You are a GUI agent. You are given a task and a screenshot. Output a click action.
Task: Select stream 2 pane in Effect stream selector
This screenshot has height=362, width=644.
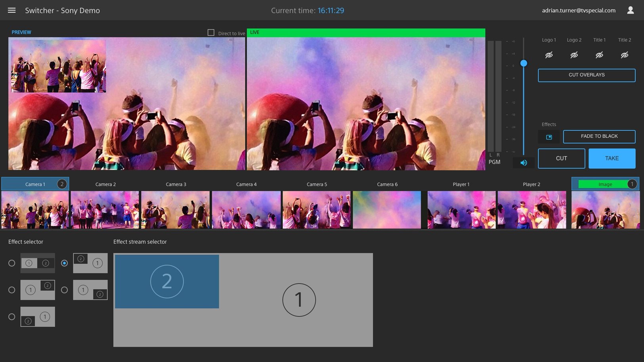pyautogui.click(x=167, y=281)
